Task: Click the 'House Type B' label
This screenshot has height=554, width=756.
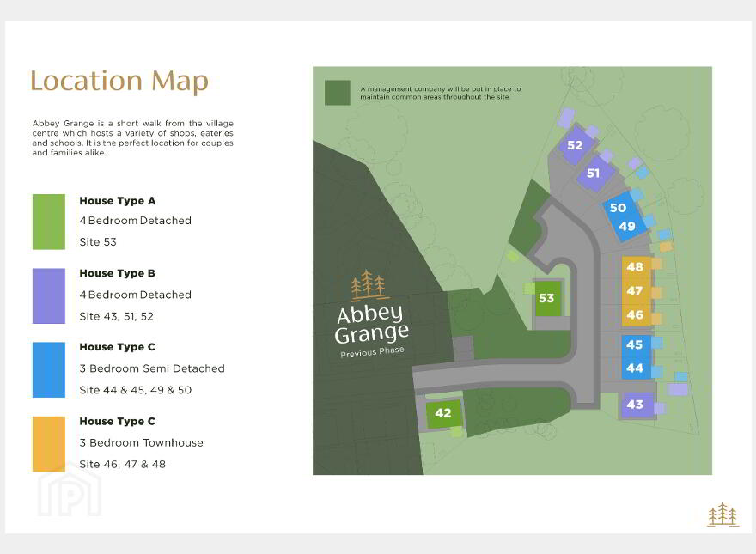Action: [117, 273]
